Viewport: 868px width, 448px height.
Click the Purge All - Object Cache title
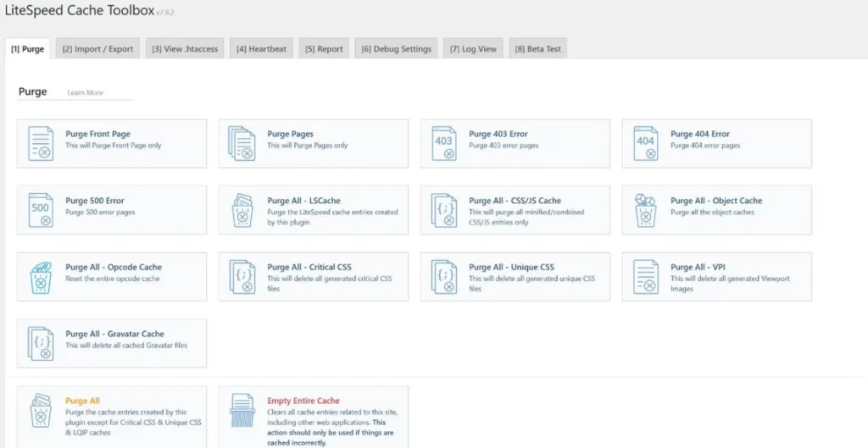tap(716, 201)
